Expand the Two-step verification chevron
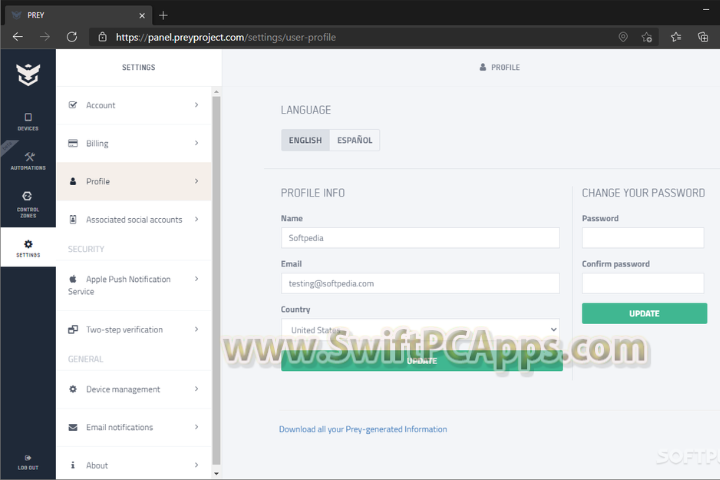The width and height of the screenshot is (720, 480). point(197,329)
